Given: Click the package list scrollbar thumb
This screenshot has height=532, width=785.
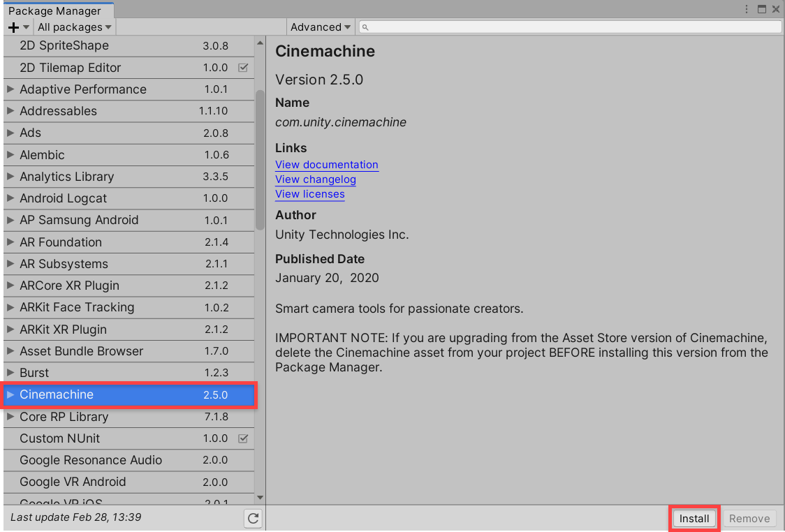Looking at the screenshot, I should (x=260, y=160).
